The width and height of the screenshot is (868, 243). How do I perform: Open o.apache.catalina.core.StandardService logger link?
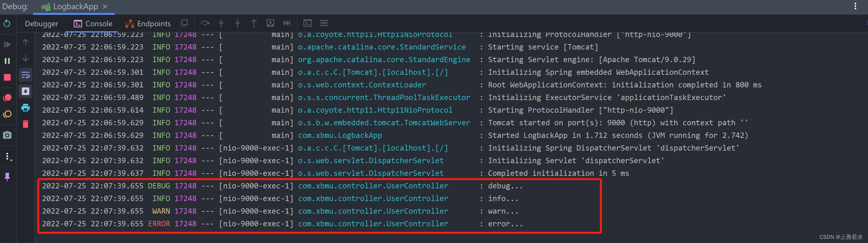382,47
